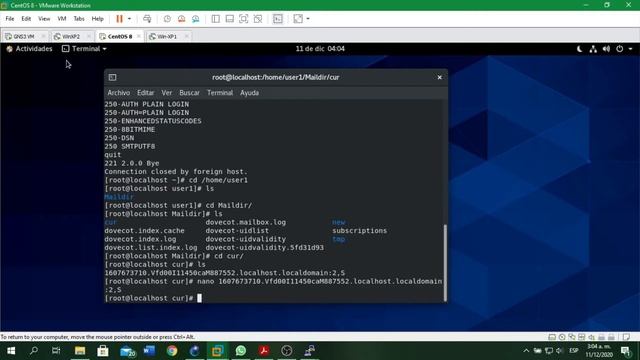
Task: Open the Tabs menu in VMware
Action: point(79,19)
